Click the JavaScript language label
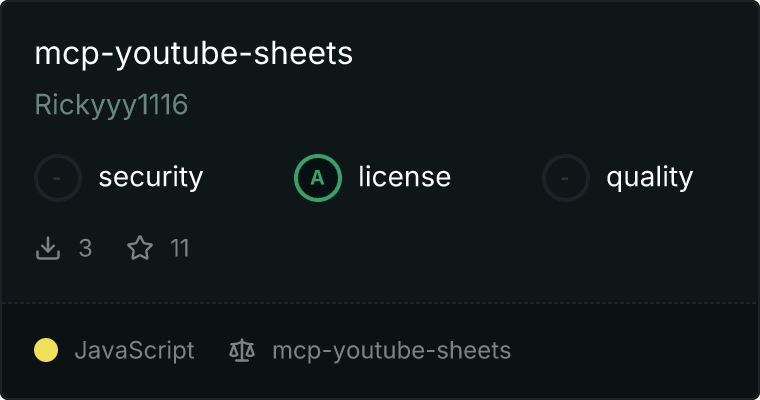Viewport: 760px width, 400px height. pos(134,351)
